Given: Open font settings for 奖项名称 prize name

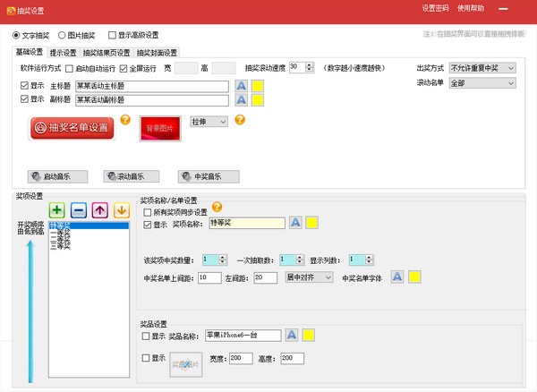Looking at the screenshot, I should coord(294,224).
